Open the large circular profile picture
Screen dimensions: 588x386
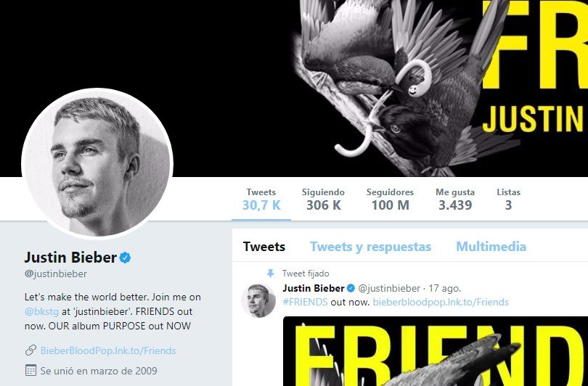(97, 164)
